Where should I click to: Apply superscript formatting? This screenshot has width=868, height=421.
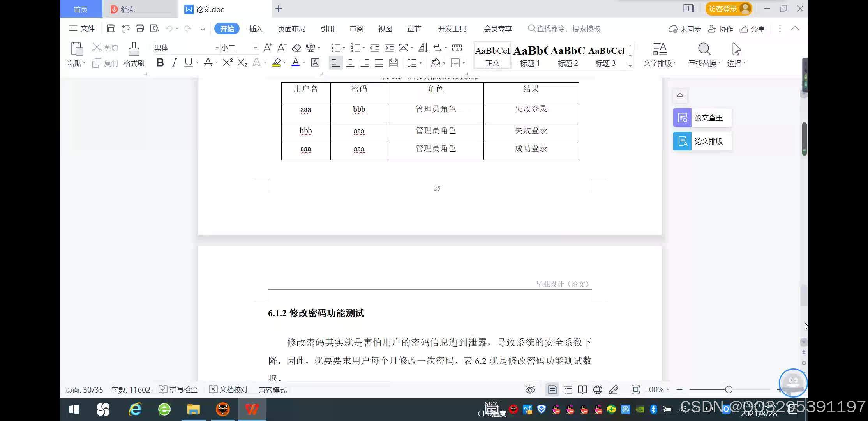tap(228, 62)
